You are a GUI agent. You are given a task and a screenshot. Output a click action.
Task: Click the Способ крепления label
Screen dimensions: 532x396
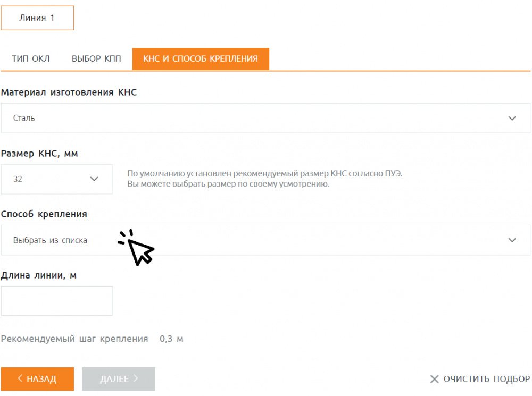pyautogui.click(x=44, y=214)
